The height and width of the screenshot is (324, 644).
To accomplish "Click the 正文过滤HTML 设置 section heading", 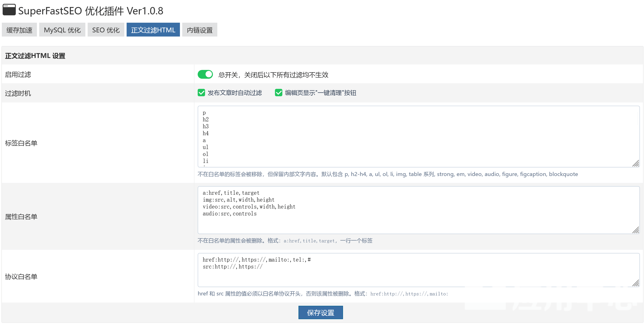I will tap(35, 56).
